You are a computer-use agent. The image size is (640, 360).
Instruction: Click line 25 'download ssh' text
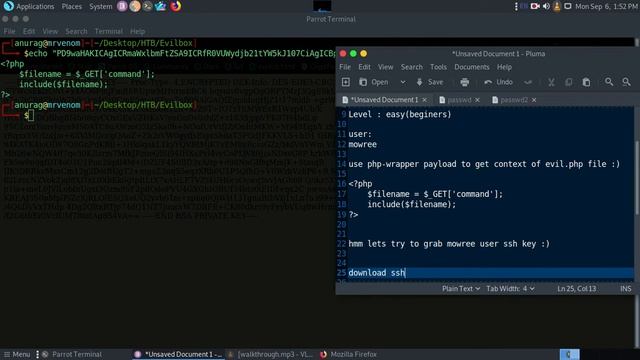[376, 273]
